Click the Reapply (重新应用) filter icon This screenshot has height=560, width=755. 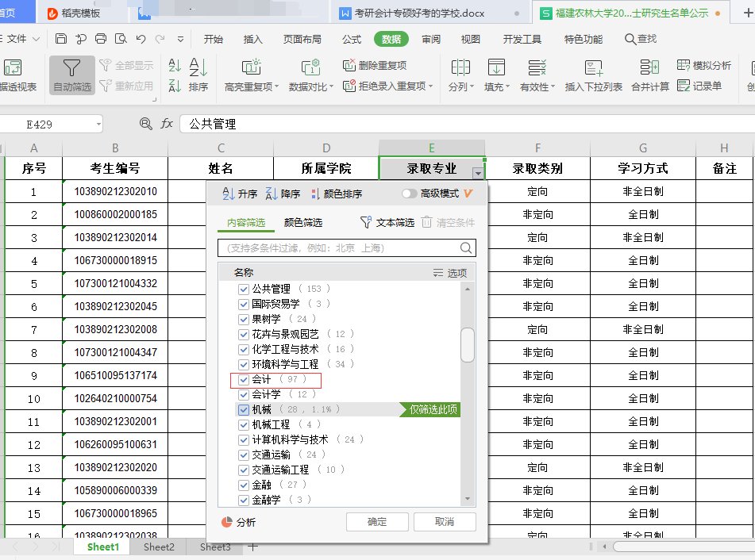[x=105, y=86]
